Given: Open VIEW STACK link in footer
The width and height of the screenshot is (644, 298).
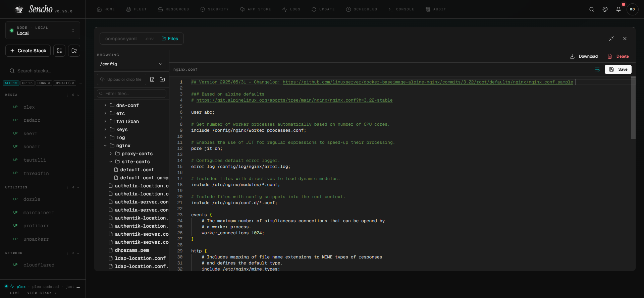Looking at the screenshot, I should (42, 293).
